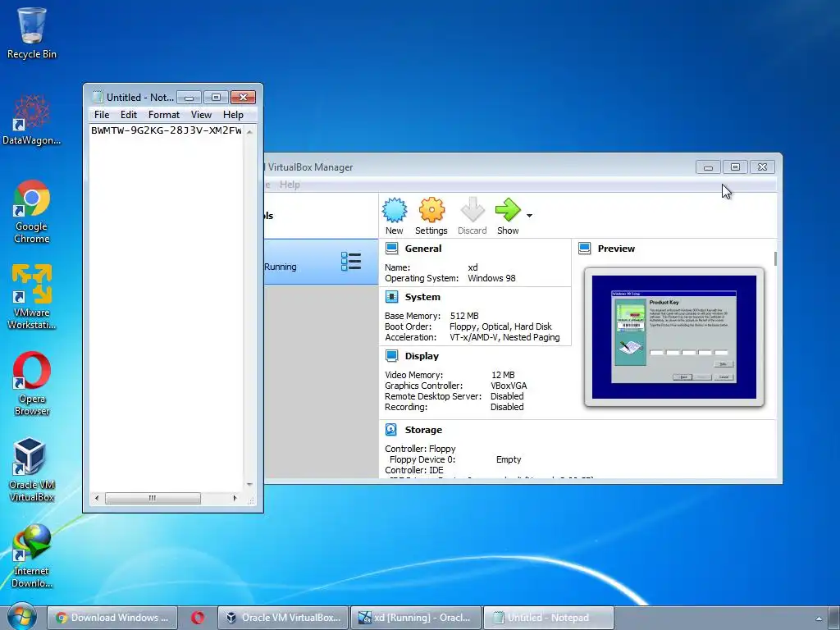Screen dimensions: 840x630
Task: Maximize the VirtualBox Manager window
Action: pos(735,167)
